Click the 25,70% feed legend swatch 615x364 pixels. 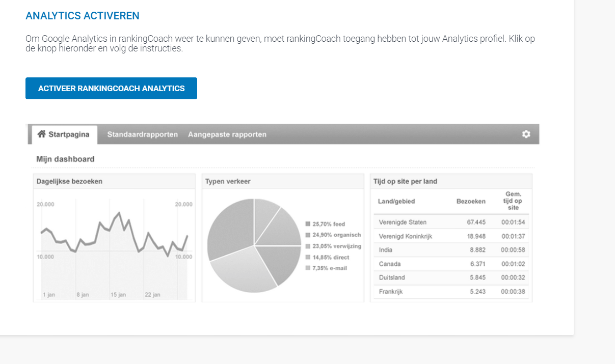point(308,224)
